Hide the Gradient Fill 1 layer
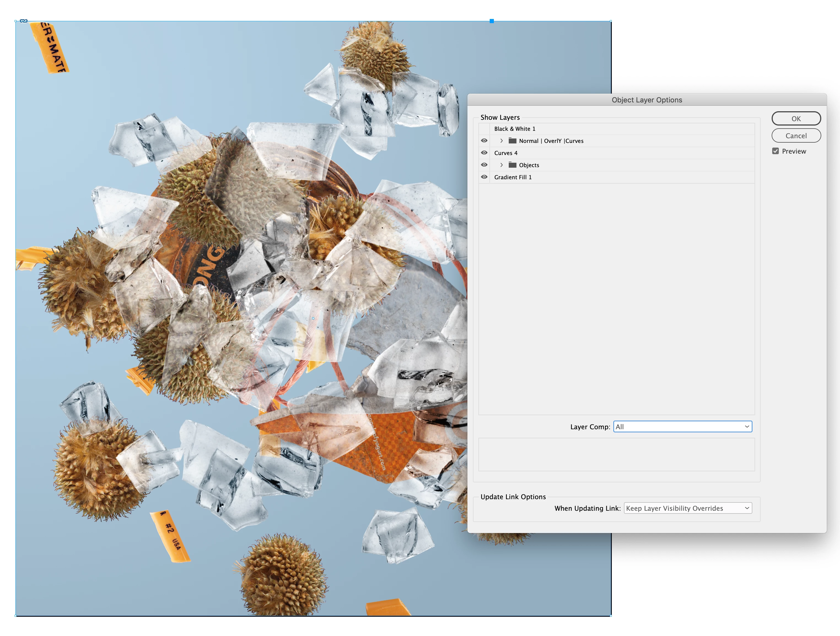 click(x=484, y=177)
